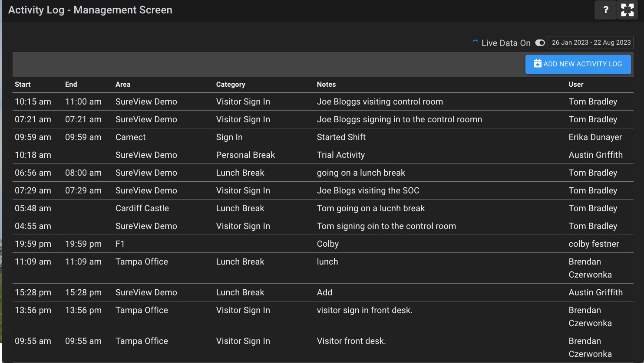
Task: Click the 06:56 am start time
Action: [33, 173]
